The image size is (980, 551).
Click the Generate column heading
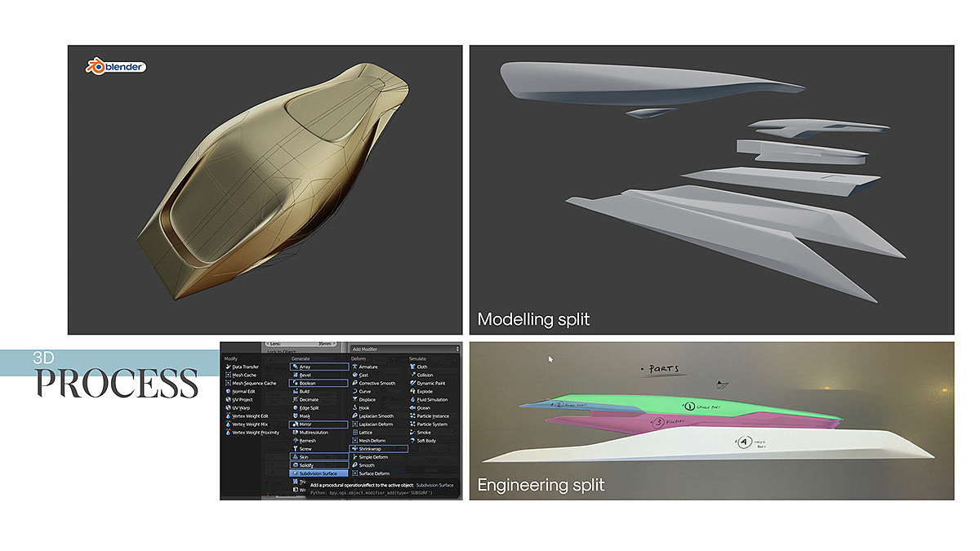300,358
